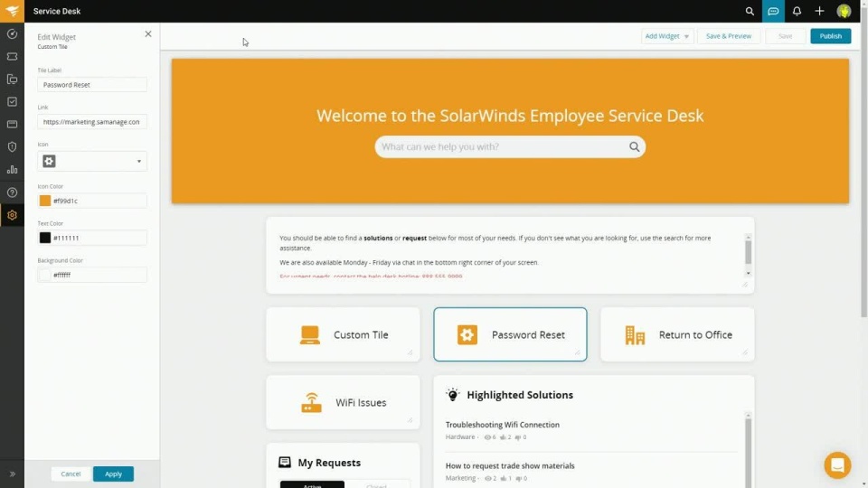This screenshot has width=868, height=488.
Task: Publish the portal page
Action: (830, 36)
